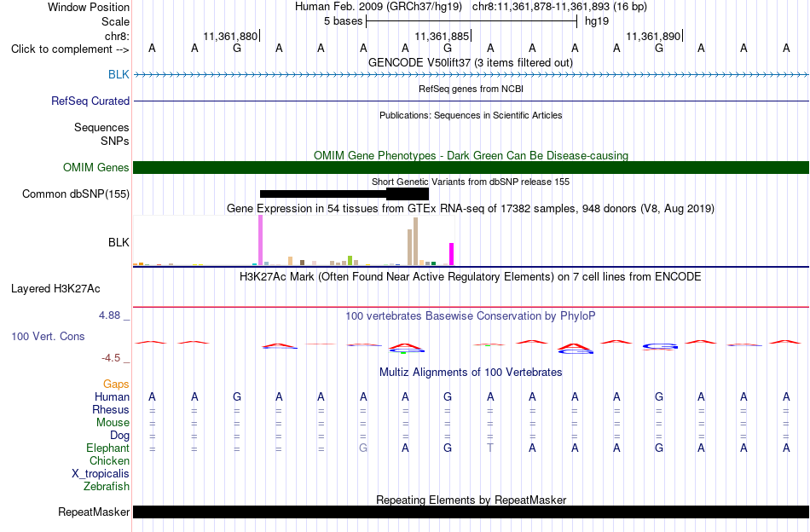Click the 11,361,880 position label
The image size is (810, 532).
pyautogui.click(x=230, y=36)
